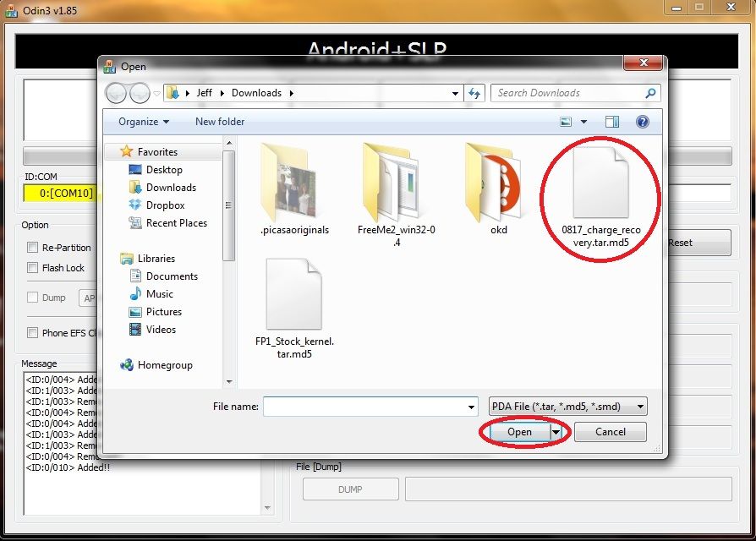756x541 pixels.
Task: Select the FreeMe2_win32-0.4 folder
Action: pos(396,194)
